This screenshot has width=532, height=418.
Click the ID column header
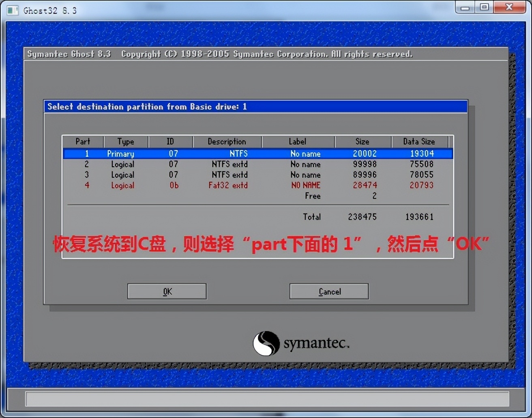[x=170, y=142]
